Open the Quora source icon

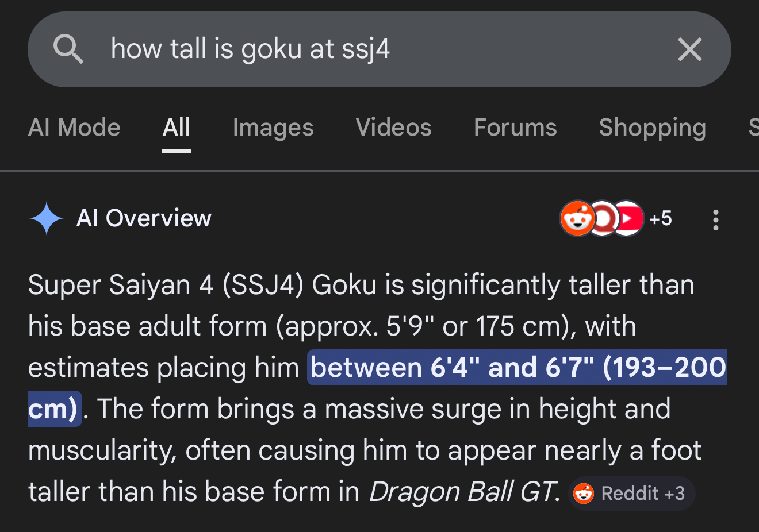click(602, 219)
